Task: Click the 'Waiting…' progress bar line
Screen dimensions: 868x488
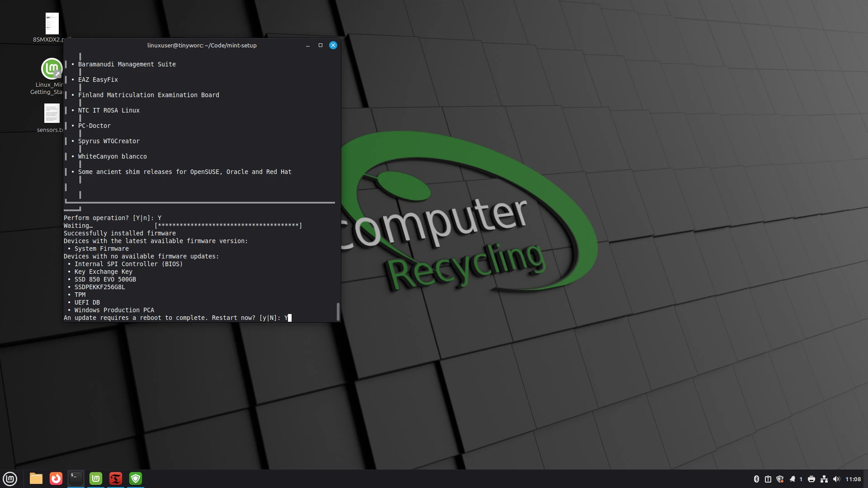Action: coord(183,225)
